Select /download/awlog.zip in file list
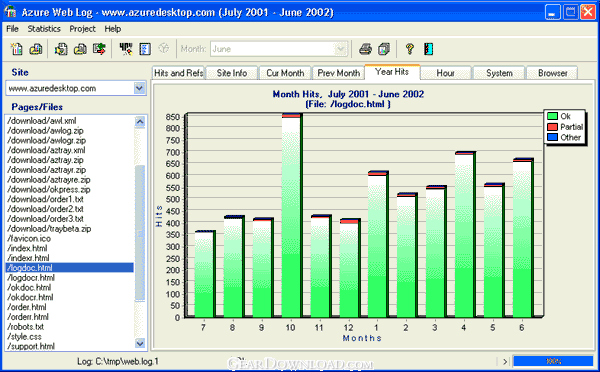Image resolution: width=600 pixels, height=372 pixels. click(x=46, y=131)
